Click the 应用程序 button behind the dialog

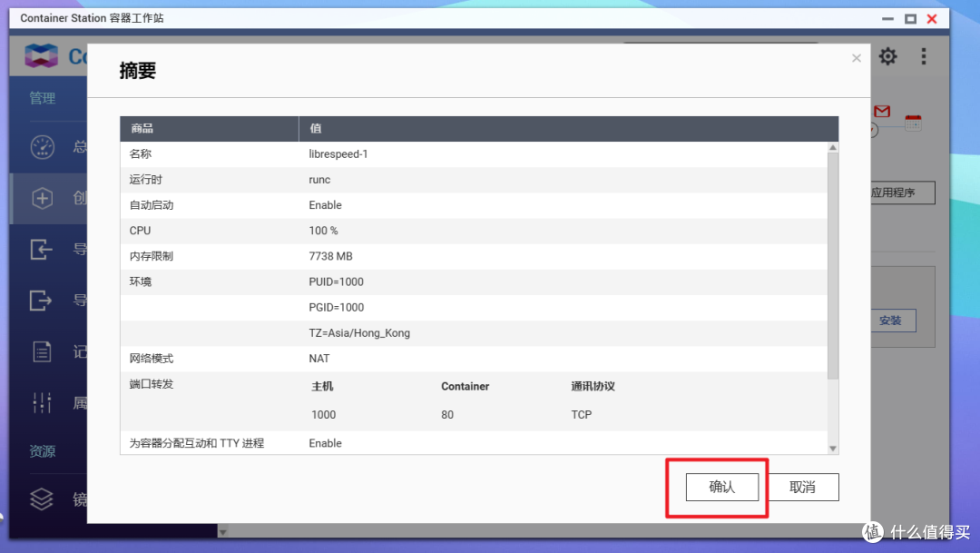click(903, 193)
